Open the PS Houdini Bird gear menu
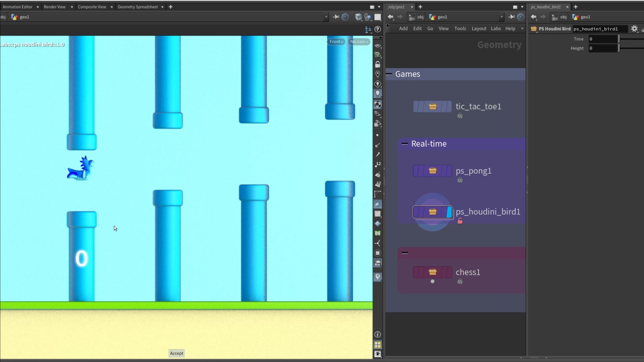 (x=634, y=29)
